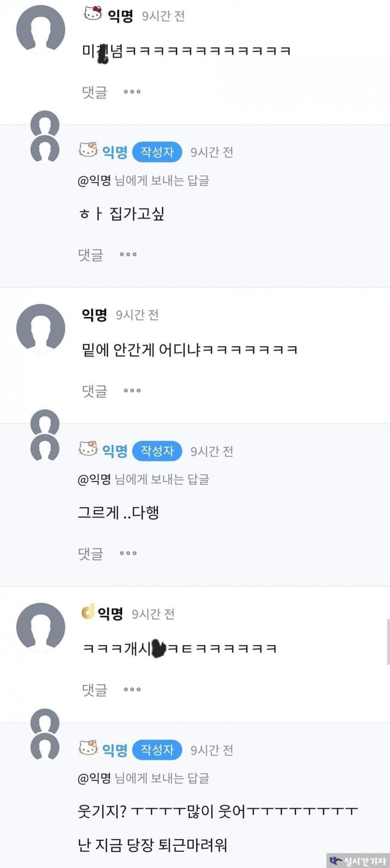390x868 pixels.
Task: Tap the avatar next to the ㅋㅋㅋ개시 comment
Action: (x=41, y=627)
